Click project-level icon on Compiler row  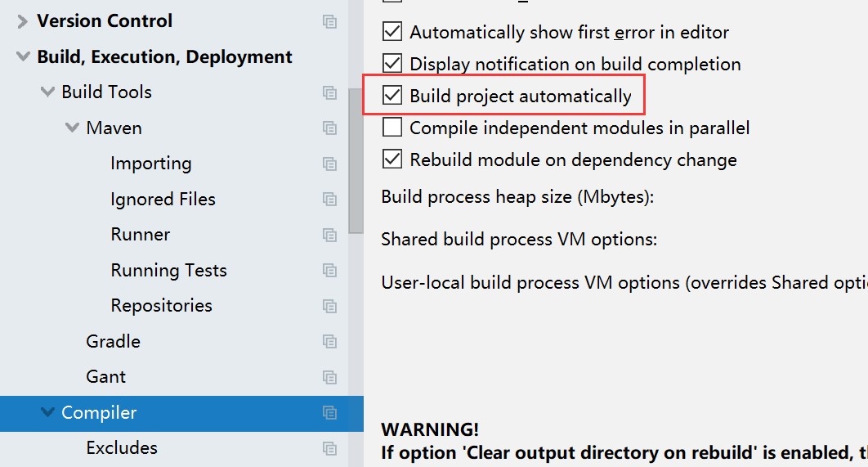click(329, 413)
